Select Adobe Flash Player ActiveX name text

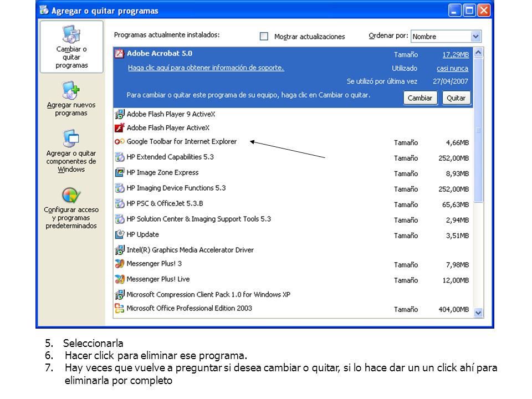click(168, 128)
